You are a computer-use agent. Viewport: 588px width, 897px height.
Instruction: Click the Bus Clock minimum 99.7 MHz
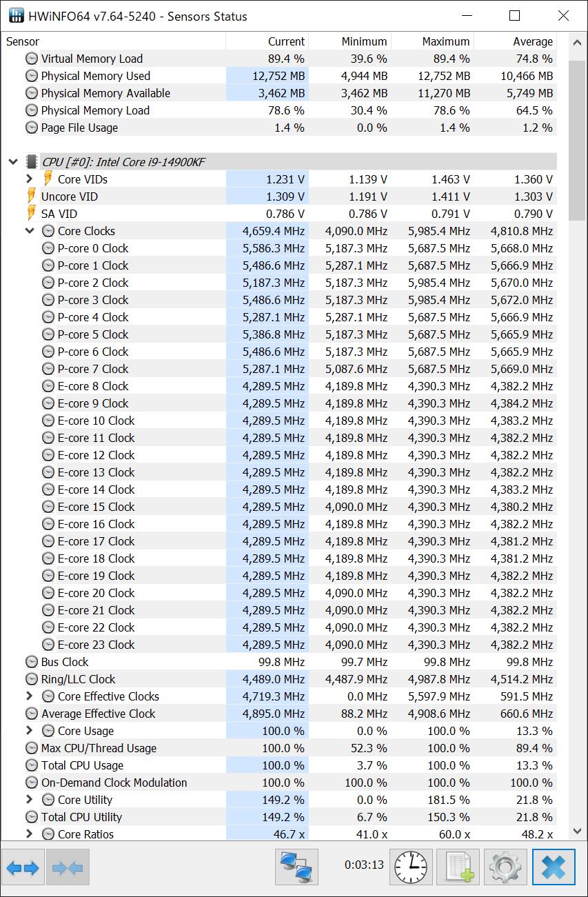360,662
